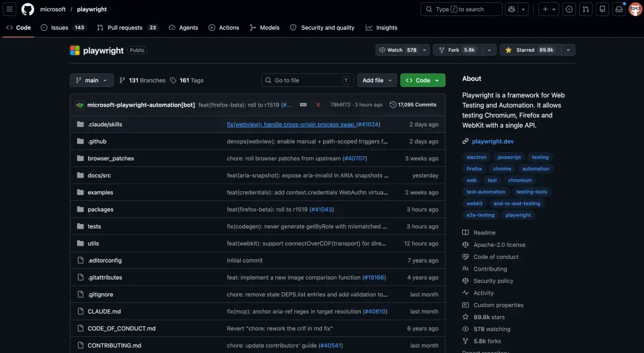Open the Watch notifications dropdown
Viewport: 644px width, 353px height.
402,49
